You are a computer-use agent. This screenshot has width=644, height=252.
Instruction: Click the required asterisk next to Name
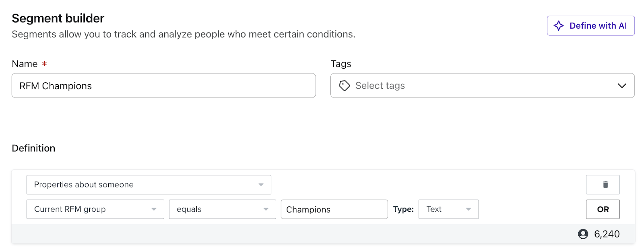[44, 64]
